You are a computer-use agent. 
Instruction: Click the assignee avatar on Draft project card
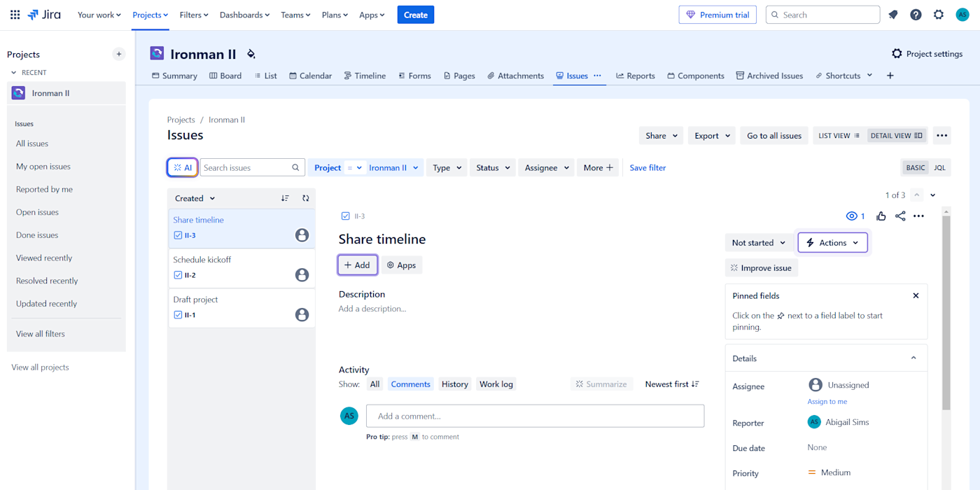pyautogui.click(x=302, y=315)
